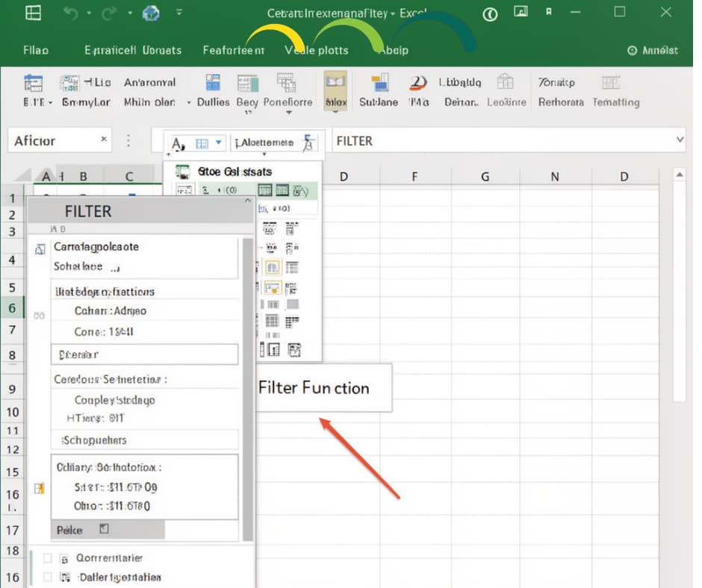702x588 pixels.
Task: Tick the small box beside Pelce
Action: point(104,529)
